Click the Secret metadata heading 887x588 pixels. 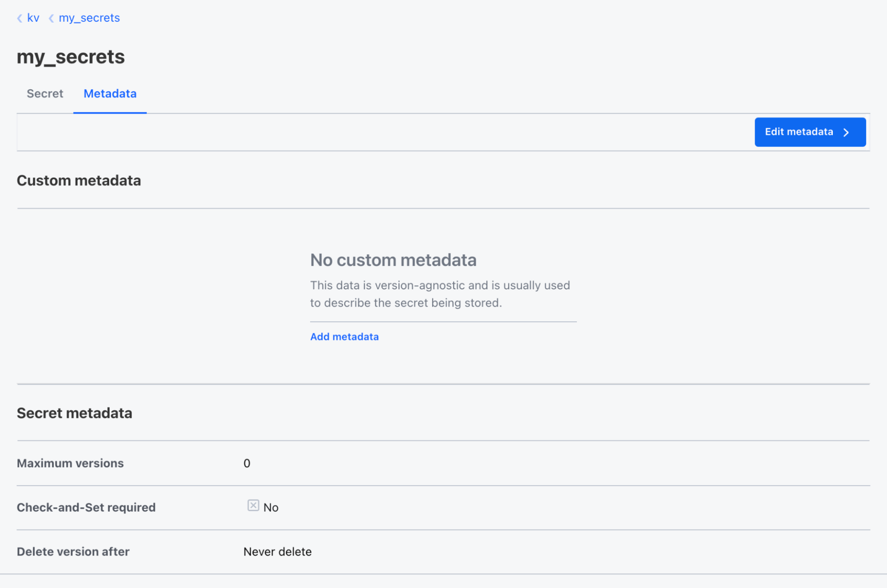point(74,413)
